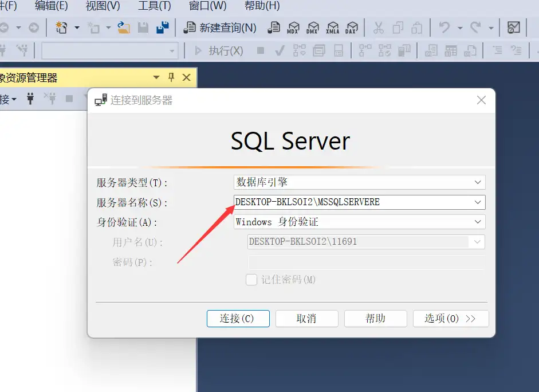
Task: Click into the 服务器名称 text field
Action: (353, 202)
